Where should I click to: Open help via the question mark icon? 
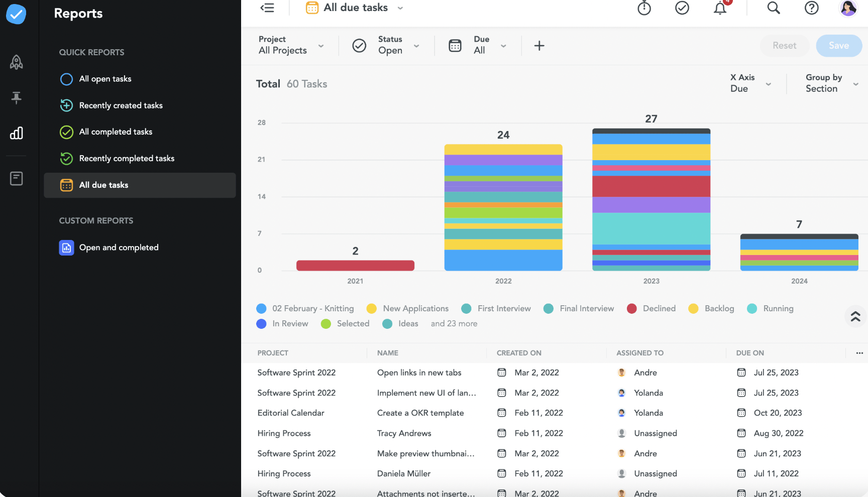point(811,8)
